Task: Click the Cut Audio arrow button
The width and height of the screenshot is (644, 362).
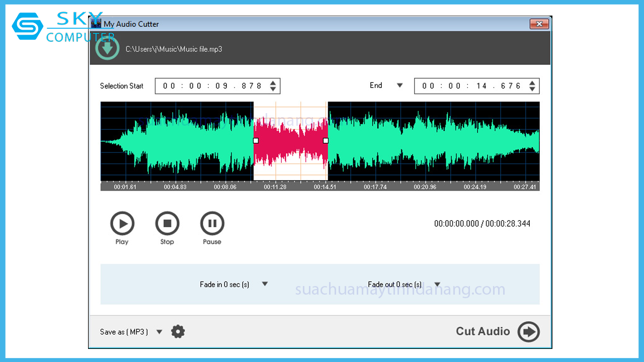Action: click(x=528, y=331)
